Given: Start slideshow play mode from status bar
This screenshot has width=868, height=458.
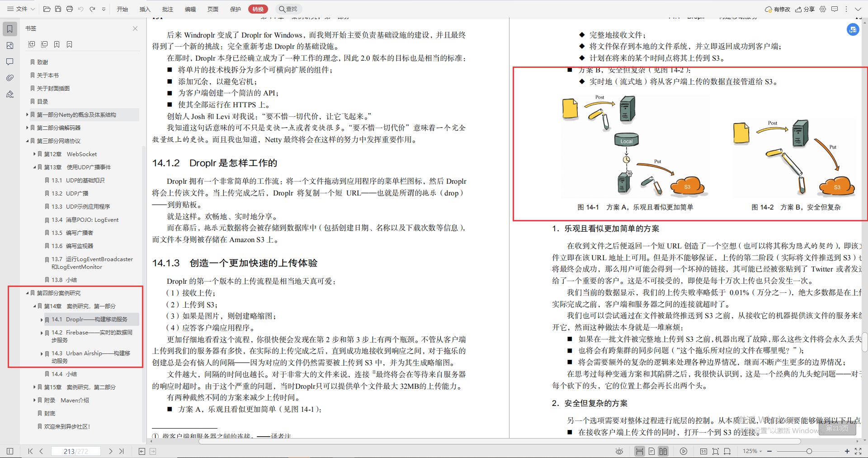Looking at the screenshot, I should (x=684, y=451).
